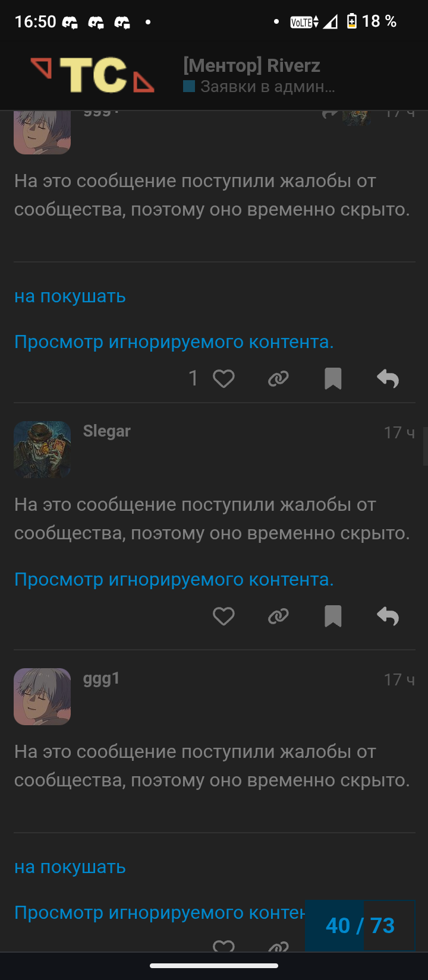Screen dimensions: 428x980
Task: View ignored content under Slegar's post
Action: pos(174,579)
